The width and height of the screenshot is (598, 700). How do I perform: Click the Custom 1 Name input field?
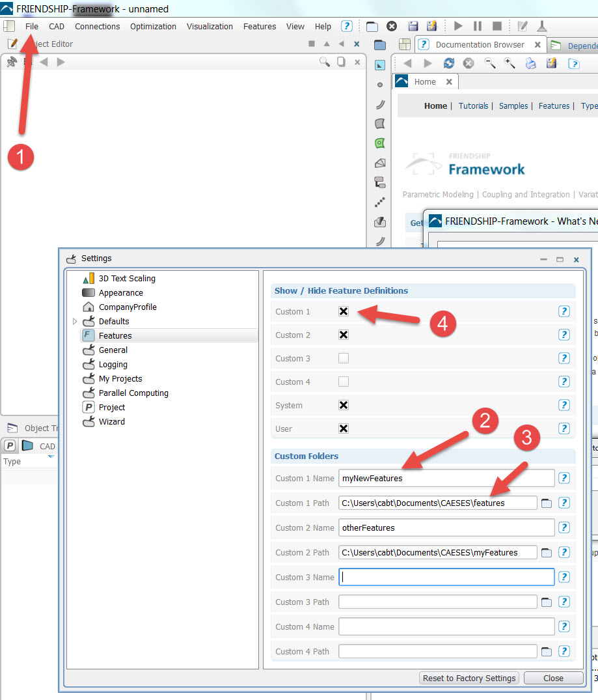446,478
